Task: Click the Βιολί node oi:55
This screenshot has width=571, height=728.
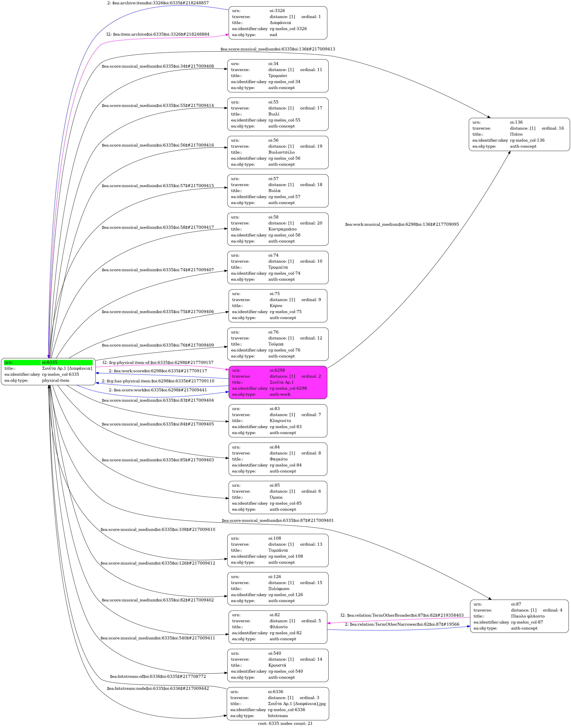Action: point(277,114)
